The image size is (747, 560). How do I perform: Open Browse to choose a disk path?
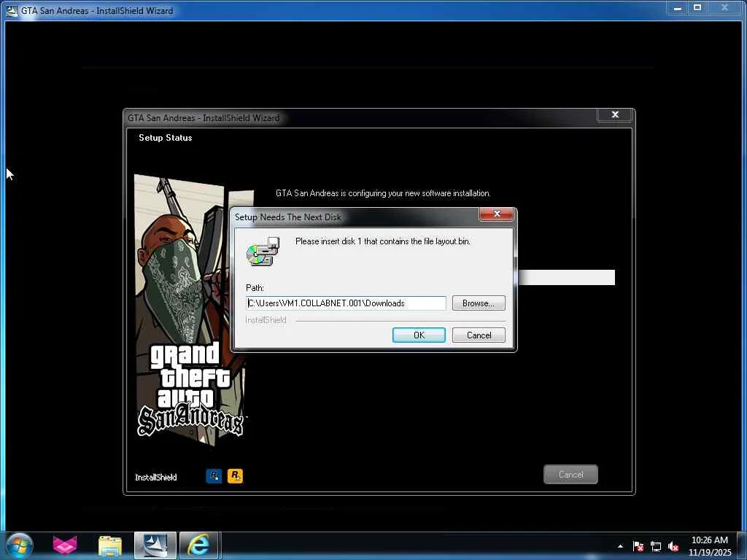(479, 303)
